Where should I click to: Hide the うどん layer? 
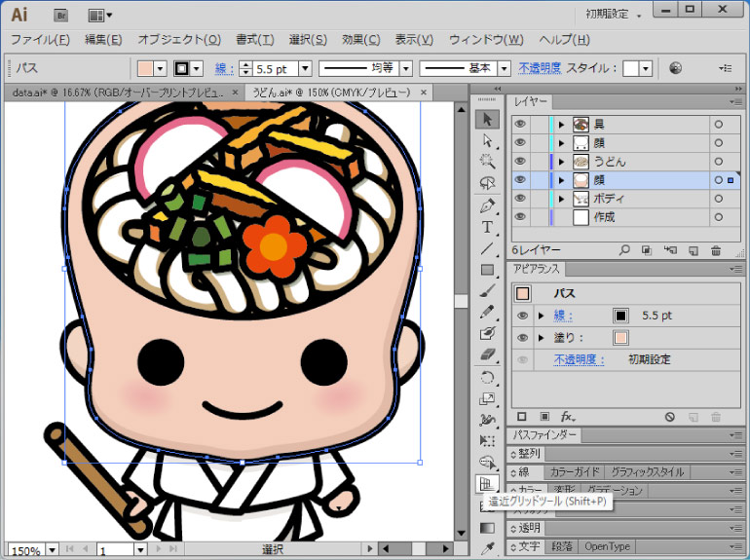(x=520, y=161)
